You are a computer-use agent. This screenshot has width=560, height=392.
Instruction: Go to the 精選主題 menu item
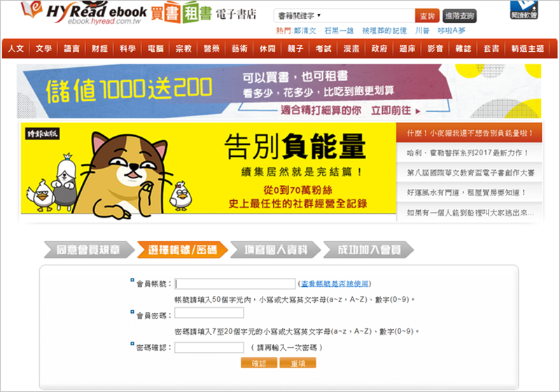point(528,48)
